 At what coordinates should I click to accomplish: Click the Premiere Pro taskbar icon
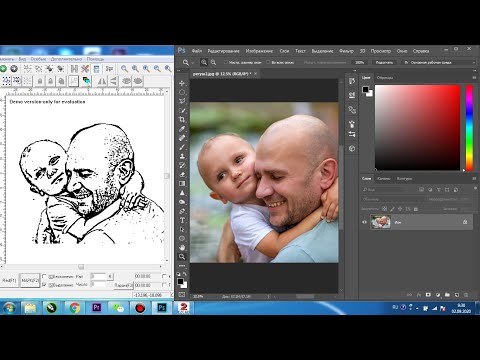click(96, 308)
